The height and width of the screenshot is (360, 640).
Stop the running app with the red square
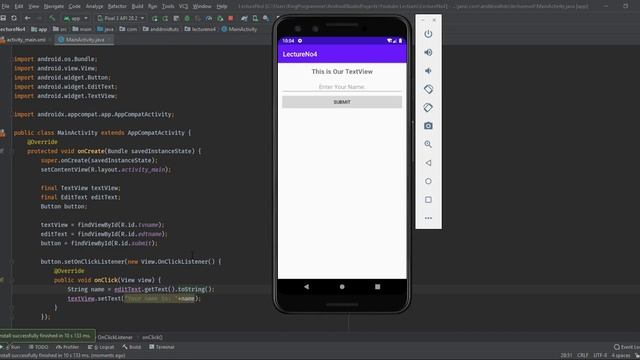(231, 18)
